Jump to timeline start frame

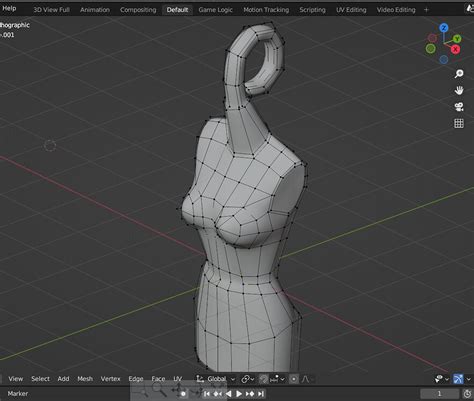207,394
